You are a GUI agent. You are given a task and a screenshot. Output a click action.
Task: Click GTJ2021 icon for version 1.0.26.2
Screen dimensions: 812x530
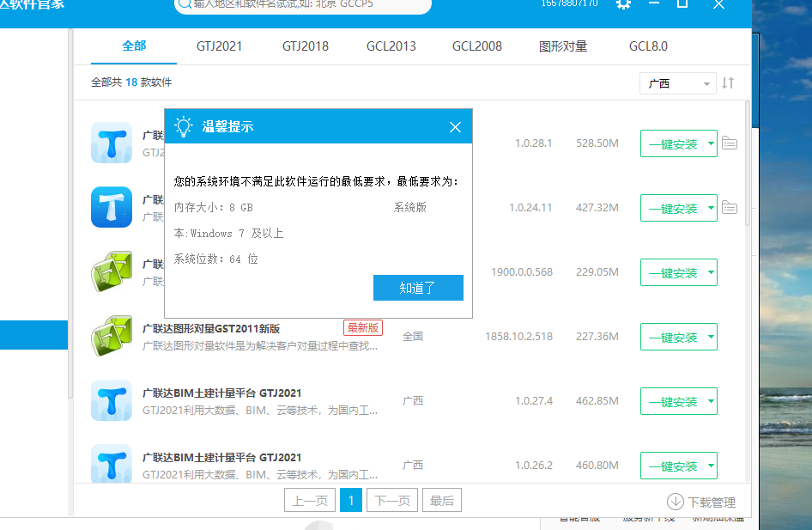pyautogui.click(x=112, y=464)
